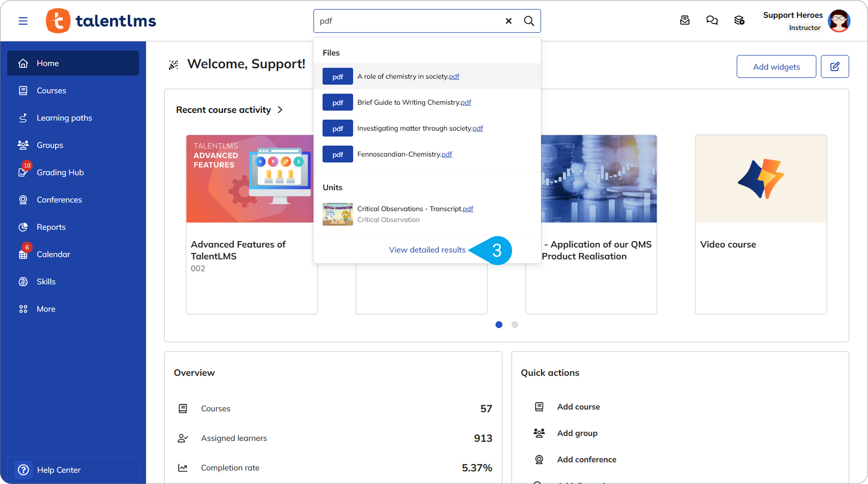Open the user profile avatar
The image size is (868, 484).
click(839, 21)
